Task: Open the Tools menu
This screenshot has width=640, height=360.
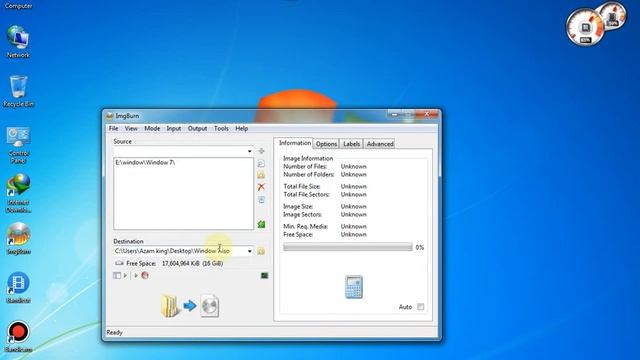Action: pos(221,129)
